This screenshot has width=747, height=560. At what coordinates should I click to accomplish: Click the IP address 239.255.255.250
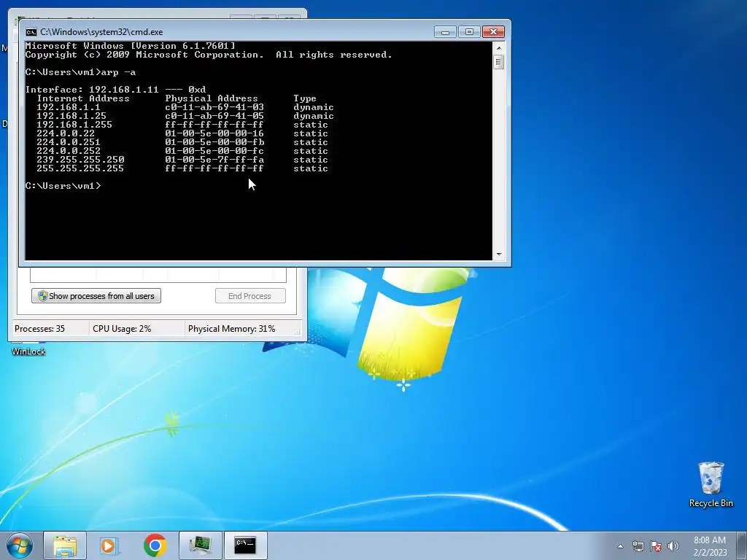(x=80, y=160)
